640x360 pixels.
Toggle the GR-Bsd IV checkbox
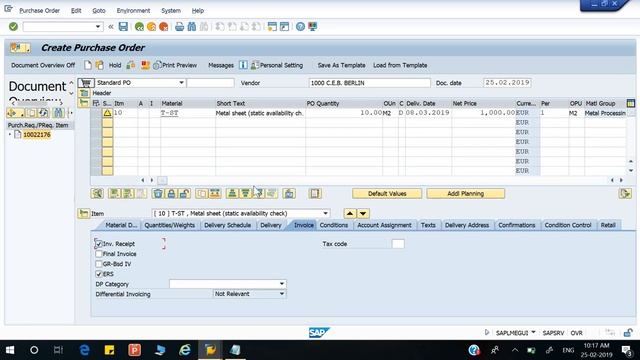(x=98, y=264)
